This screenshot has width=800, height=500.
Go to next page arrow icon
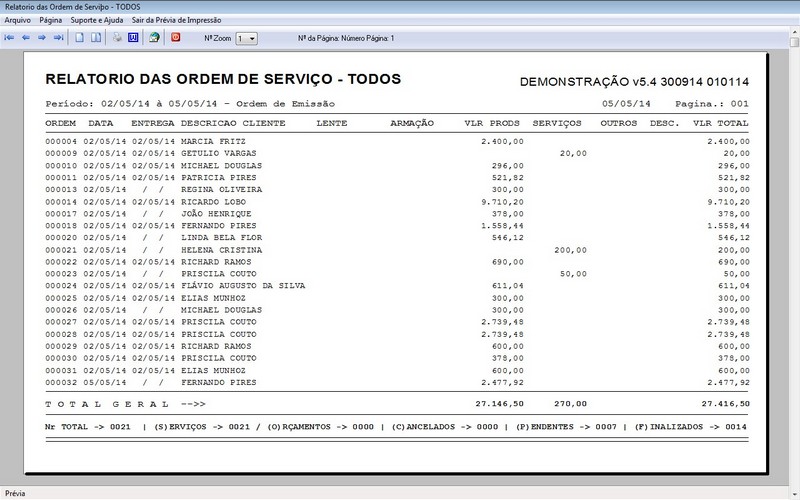click(x=42, y=38)
